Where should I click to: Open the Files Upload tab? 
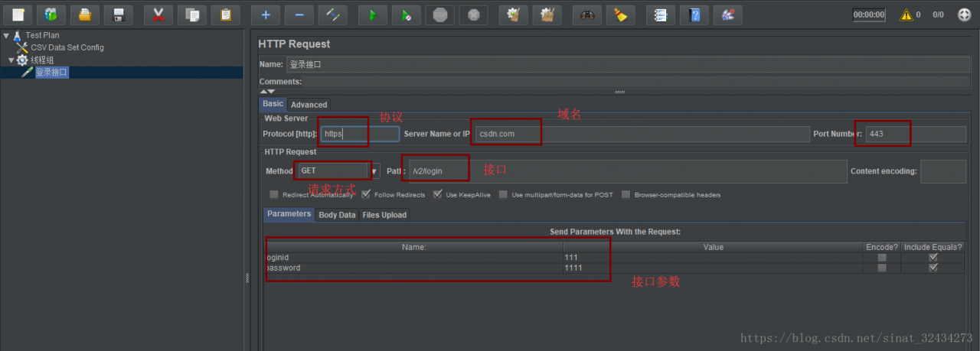pyautogui.click(x=384, y=215)
